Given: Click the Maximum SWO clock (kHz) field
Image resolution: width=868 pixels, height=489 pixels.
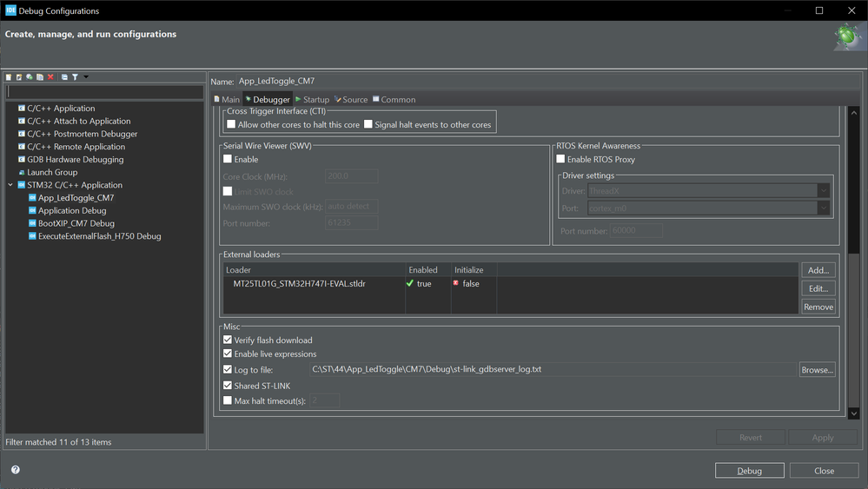Looking at the screenshot, I should pyautogui.click(x=352, y=207).
